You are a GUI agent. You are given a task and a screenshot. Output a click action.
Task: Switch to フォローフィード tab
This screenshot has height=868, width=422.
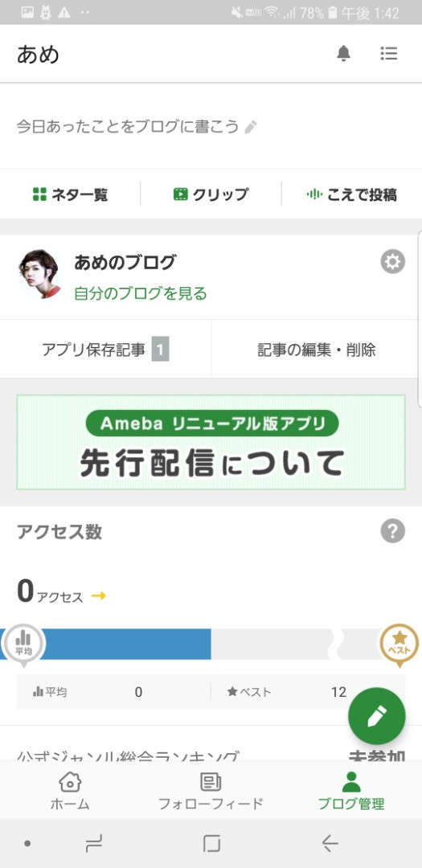coord(211,791)
